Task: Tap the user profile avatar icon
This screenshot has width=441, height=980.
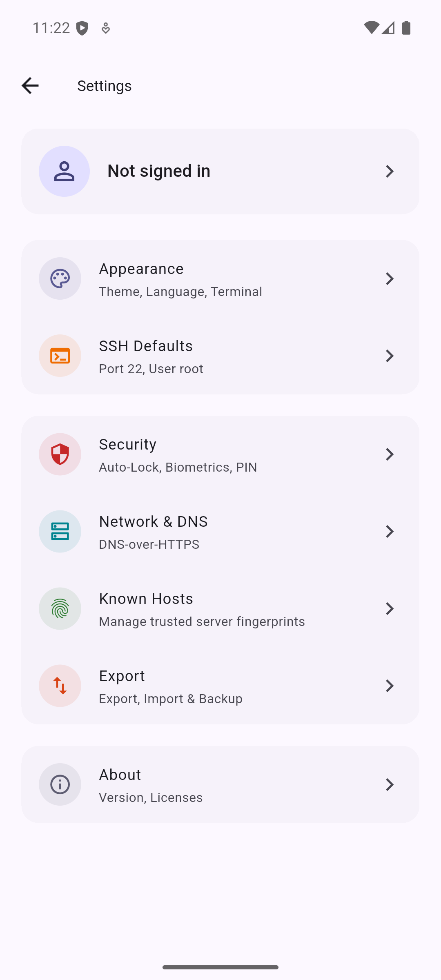Action: click(x=64, y=171)
